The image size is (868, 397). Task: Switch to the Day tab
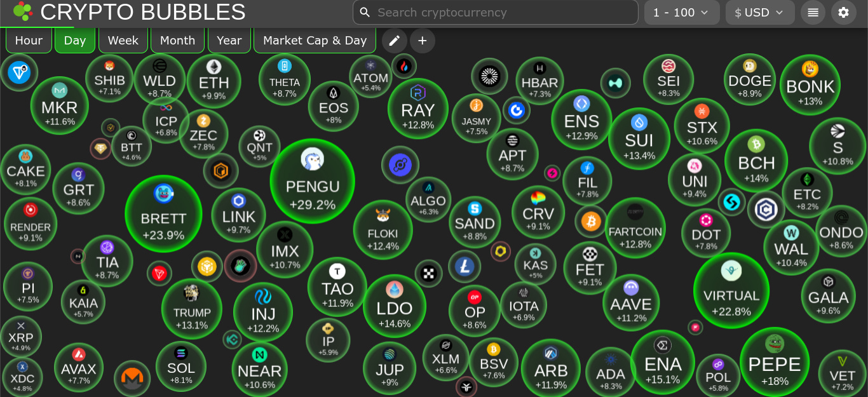tap(75, 41)
